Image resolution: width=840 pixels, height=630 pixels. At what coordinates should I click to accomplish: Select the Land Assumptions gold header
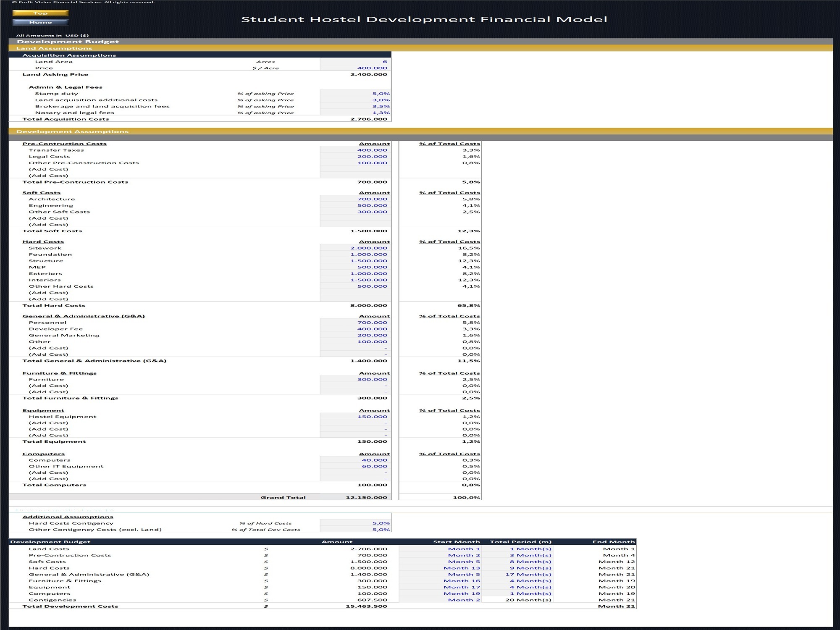coord(420,48)
